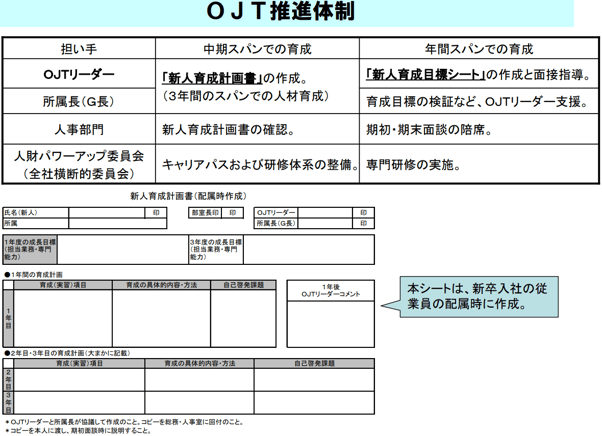This screenshot has width=602, height=436.
Task: Select the 中期スパンでの育成 column header
Action: tap(256, 49)
